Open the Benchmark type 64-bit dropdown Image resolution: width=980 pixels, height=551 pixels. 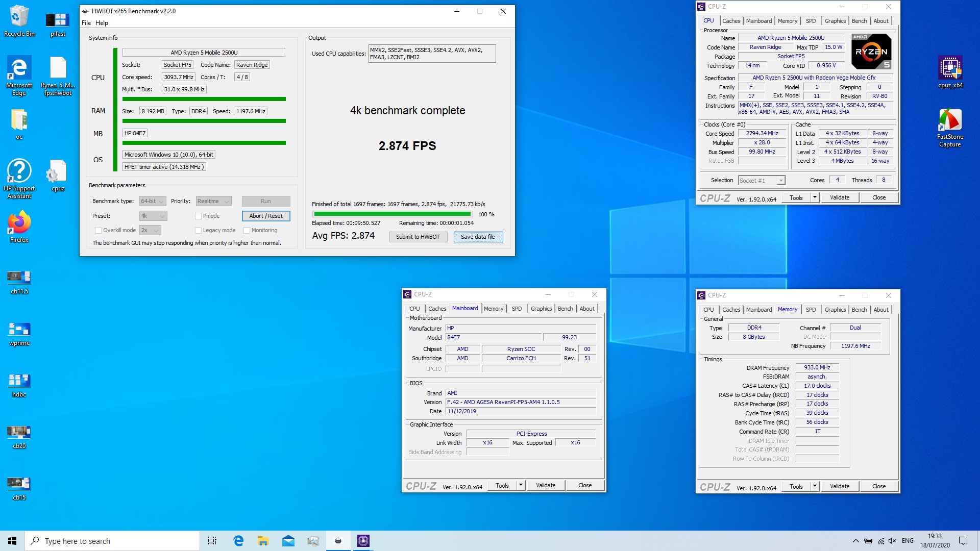click(153, 201)
